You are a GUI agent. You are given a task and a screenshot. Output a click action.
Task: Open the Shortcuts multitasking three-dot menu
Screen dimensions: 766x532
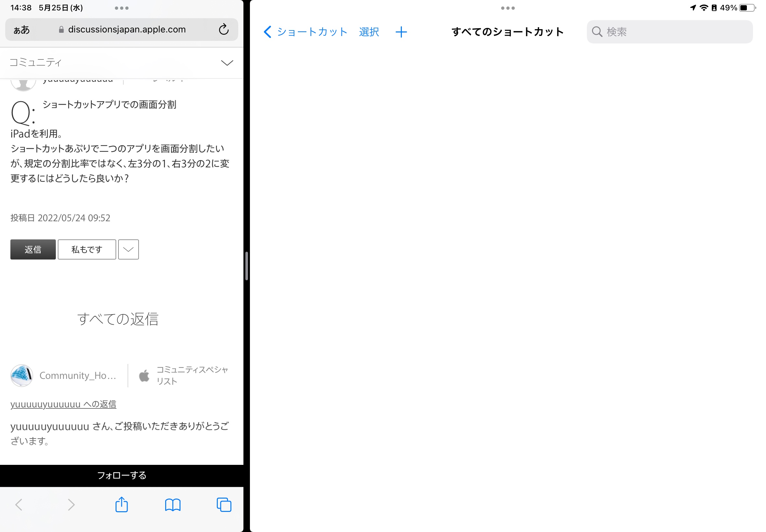tap(508, 8)
